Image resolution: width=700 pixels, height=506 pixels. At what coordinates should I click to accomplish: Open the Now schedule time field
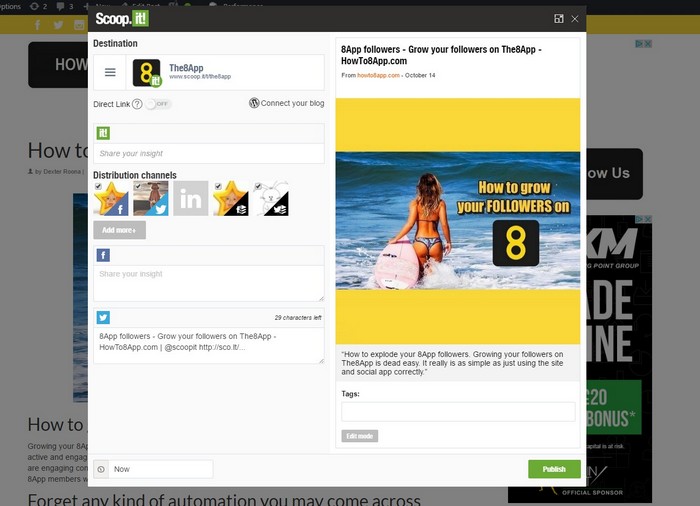161,469
